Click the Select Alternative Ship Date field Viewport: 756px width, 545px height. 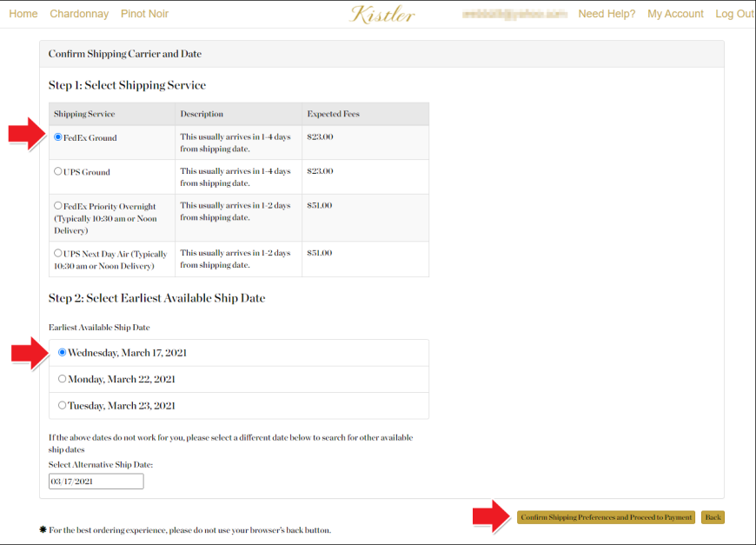point(96,482)
